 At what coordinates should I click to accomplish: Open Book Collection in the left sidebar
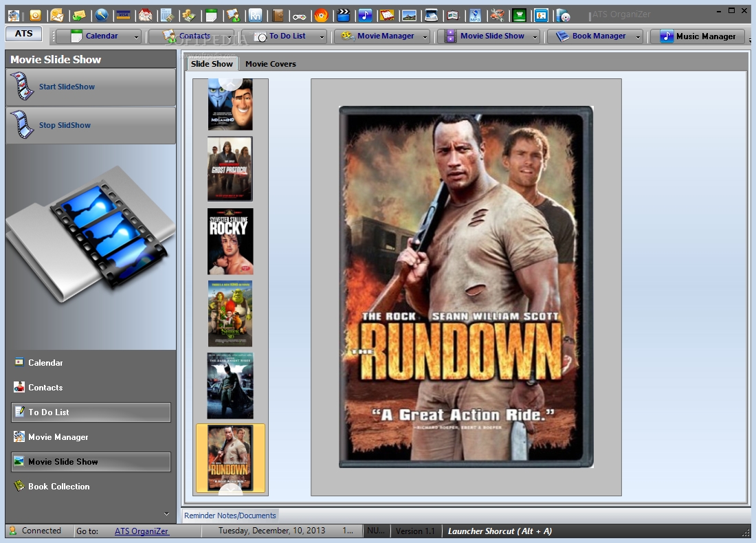(91, 487)
